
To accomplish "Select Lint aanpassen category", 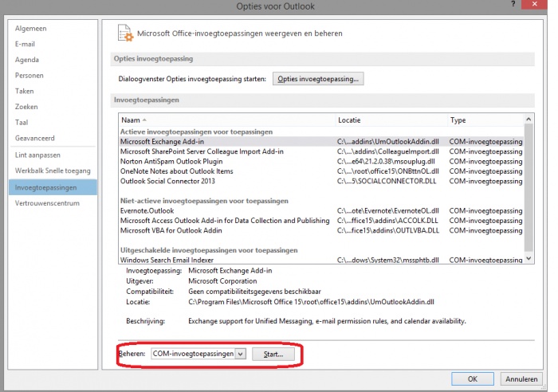I will [37, 155].
